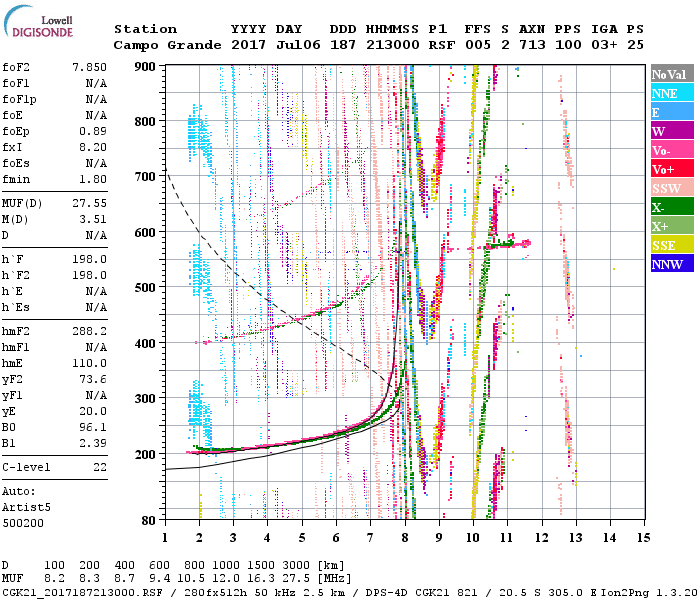The width and height of the screenshot is (700, 600).
Task: Click the B1 value 2.39
Action: coord(93,443)
